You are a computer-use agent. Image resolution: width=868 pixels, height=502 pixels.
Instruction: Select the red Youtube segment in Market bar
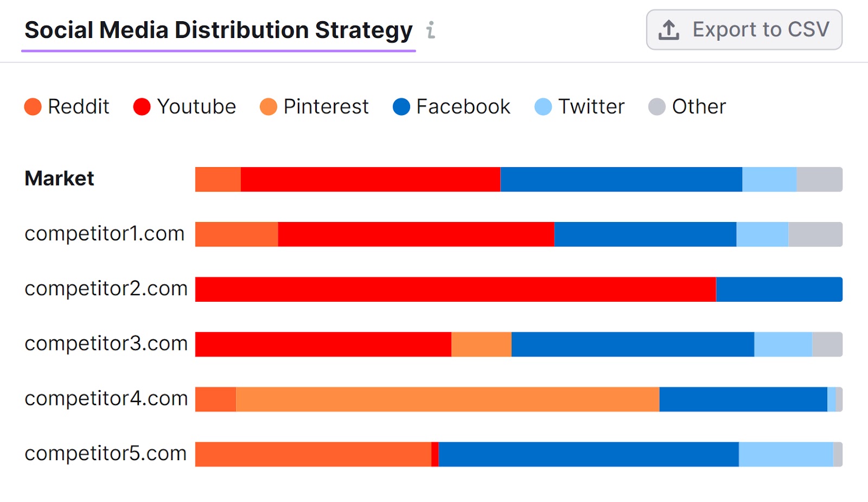click(x=369, y=179)
